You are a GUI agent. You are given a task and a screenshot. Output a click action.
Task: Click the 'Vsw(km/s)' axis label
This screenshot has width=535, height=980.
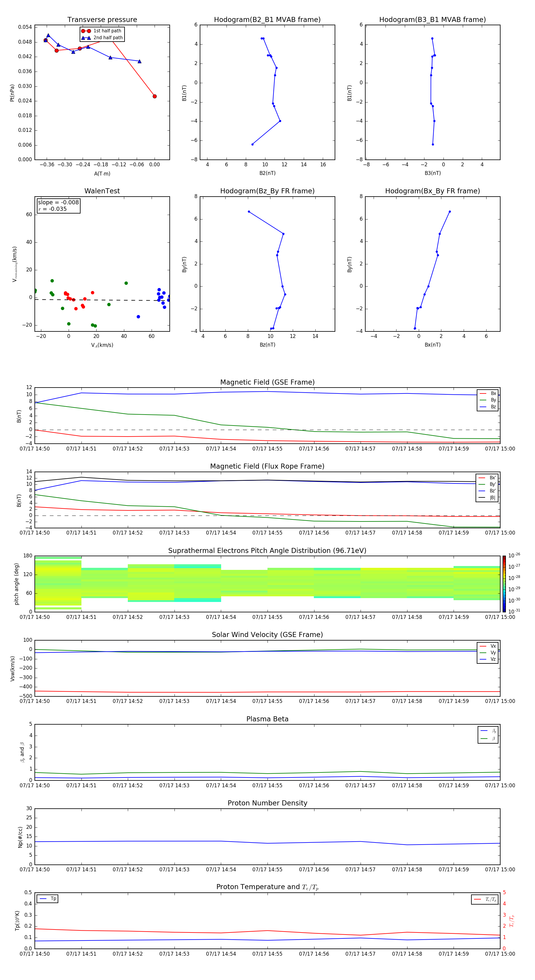[x=12, y=668]
